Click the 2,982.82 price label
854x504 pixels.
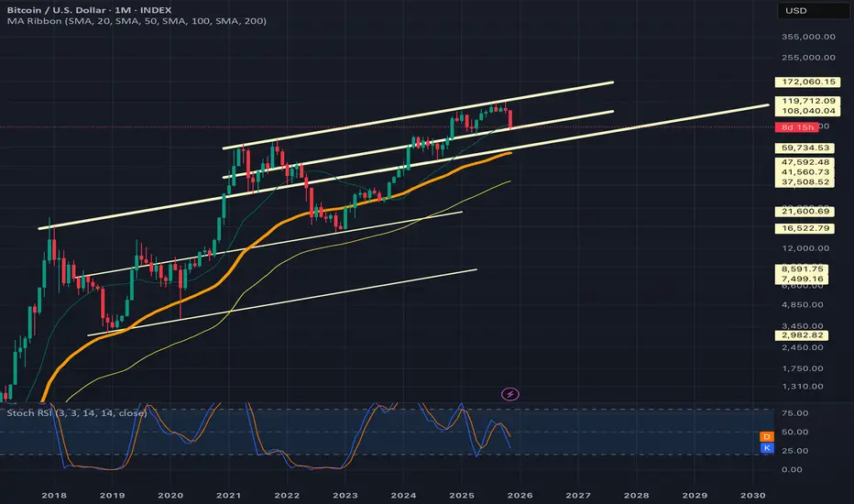coord(802,335)
